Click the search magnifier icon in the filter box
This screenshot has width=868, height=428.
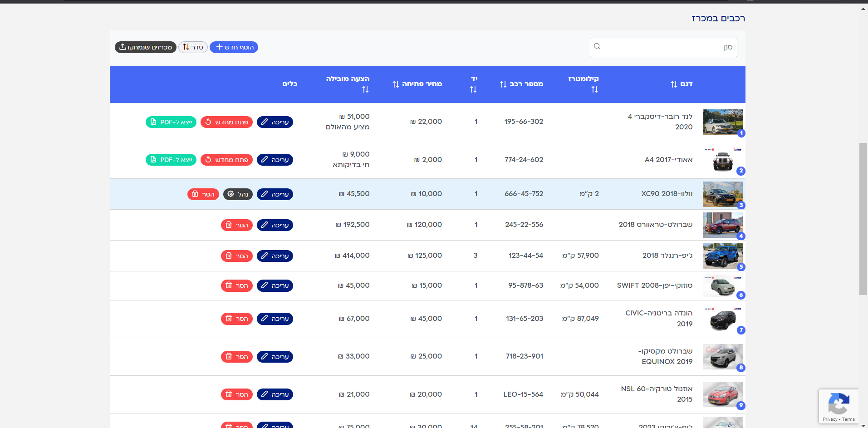pos(597,46)
